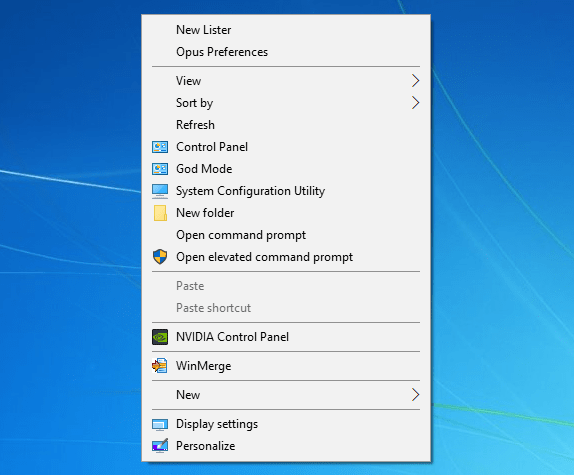This screenshot has width=574, height=475.
Task: Click the Display settings monitor icon
Action: click(160, 424)
